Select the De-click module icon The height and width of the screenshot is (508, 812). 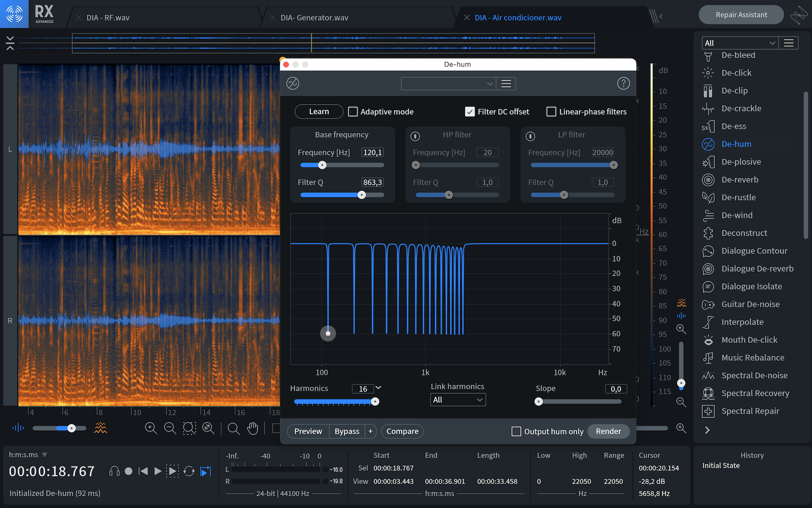708,73
